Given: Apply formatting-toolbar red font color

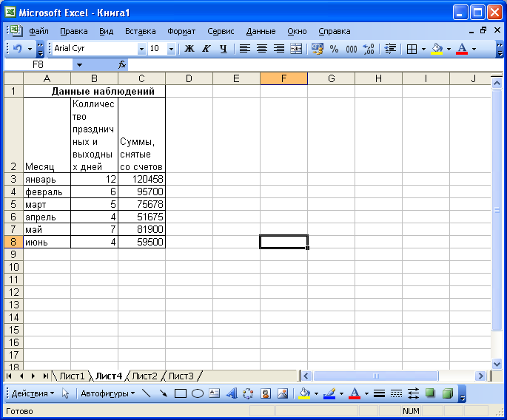Looking at the screenshot, I should (462, 49).
